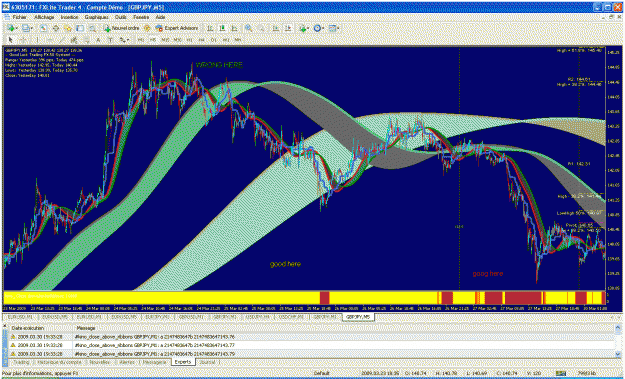Switch to H4 timeframe

pyautogui.click(x=201, y=40)
